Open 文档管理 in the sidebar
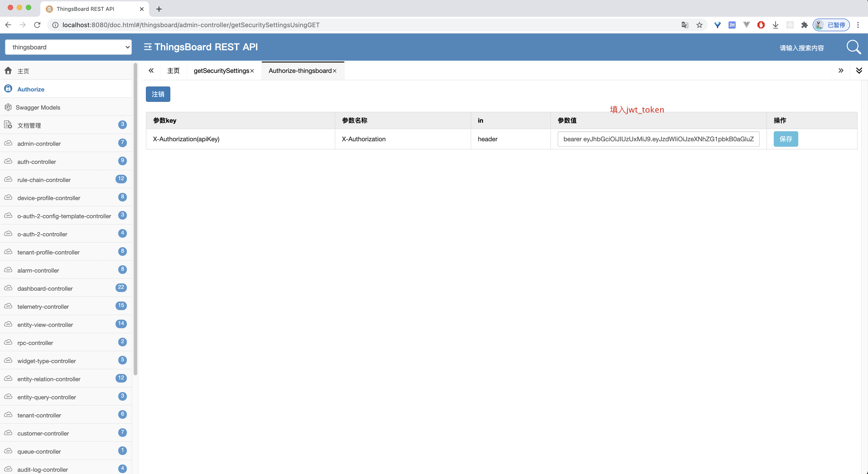Image resolution: width=868 pixels, height=474 pixels. (66, 125)
